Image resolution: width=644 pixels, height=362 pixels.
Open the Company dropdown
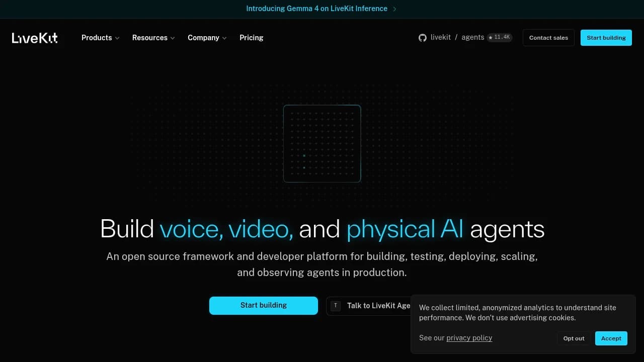pos(207,38)
